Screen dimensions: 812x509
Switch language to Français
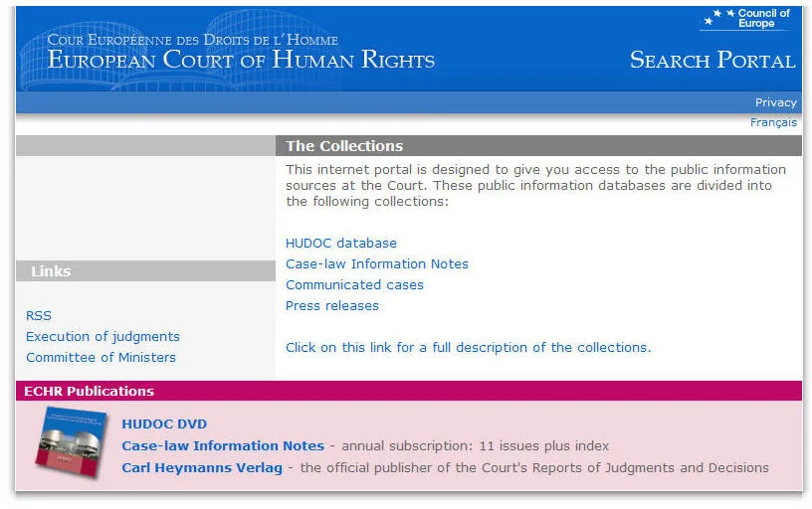773,123
